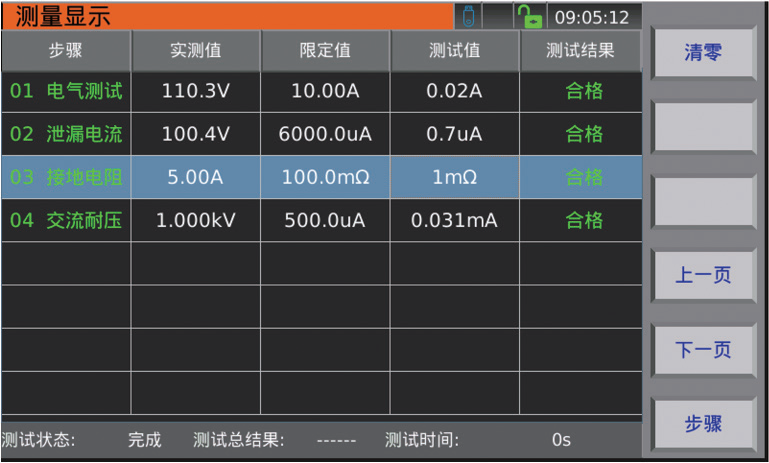Click the 测试结果 column header
Viewport: 769px width, 463px height.
[x=580, y=50]
